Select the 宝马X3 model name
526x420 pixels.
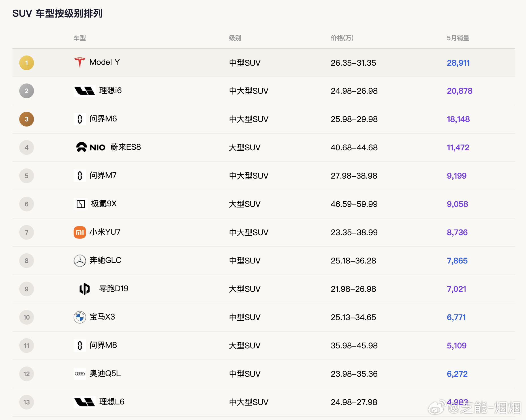coord(102,317)
